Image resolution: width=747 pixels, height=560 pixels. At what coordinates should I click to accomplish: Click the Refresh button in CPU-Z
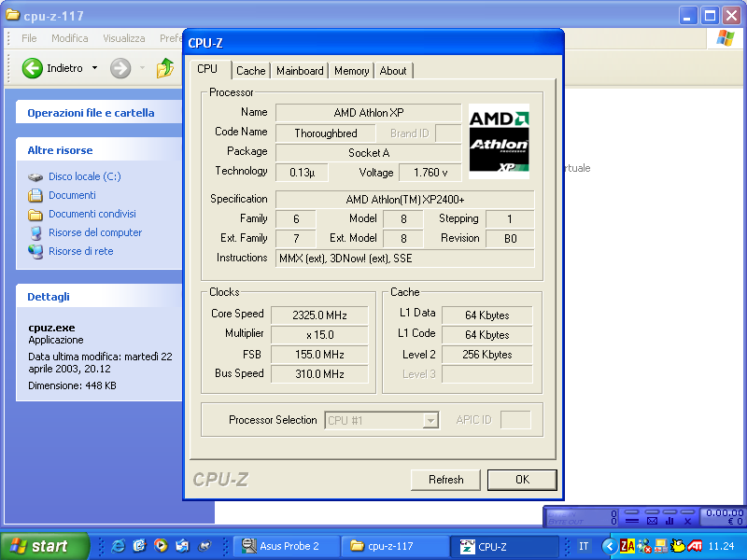pos(445,480)
